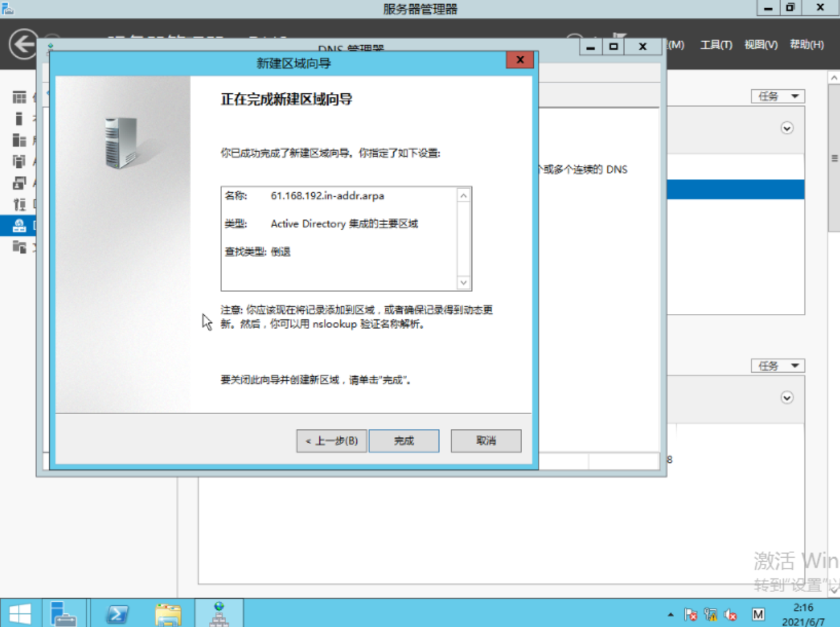Click the 上一步(B) back button
Image resolution: width=840 pixels, height=627 pixels.
(331, 441)
